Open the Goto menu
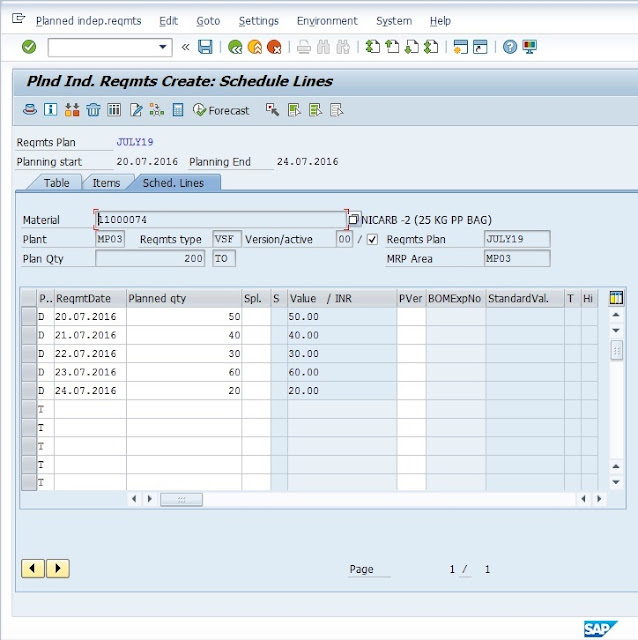This screenshot has height=640, width=638. 208,21
